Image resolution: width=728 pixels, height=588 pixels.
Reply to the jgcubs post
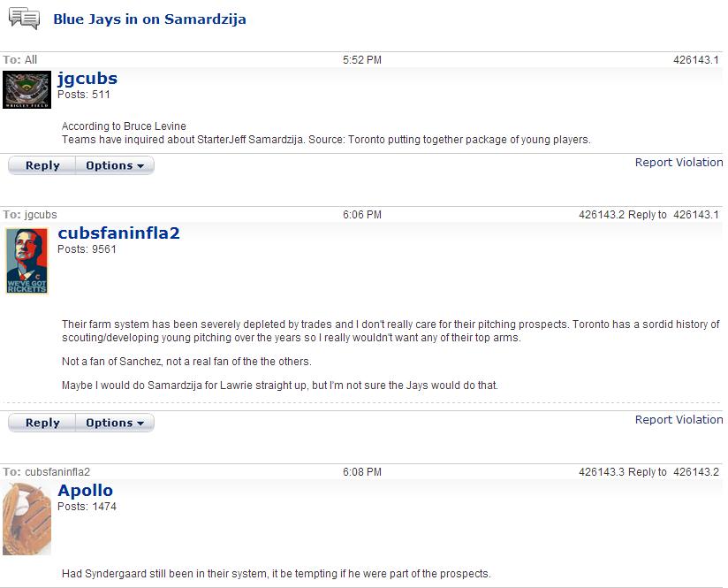[x=42, y=165]
